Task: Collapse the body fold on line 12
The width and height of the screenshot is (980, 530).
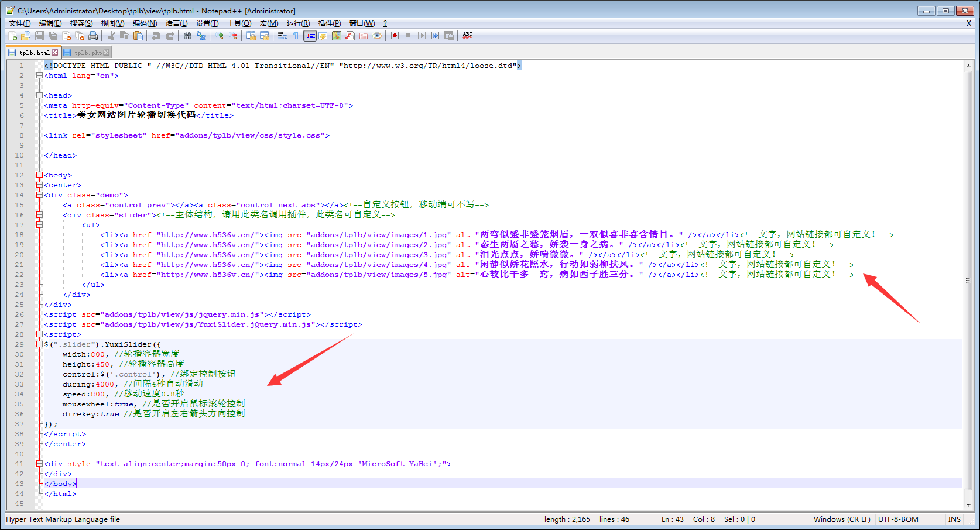Action: point(39,175)
